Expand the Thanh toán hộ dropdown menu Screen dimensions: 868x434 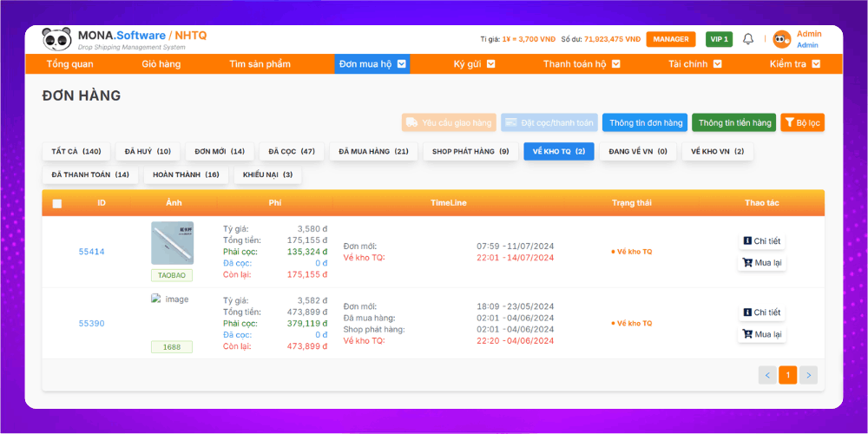click(615, 64)
